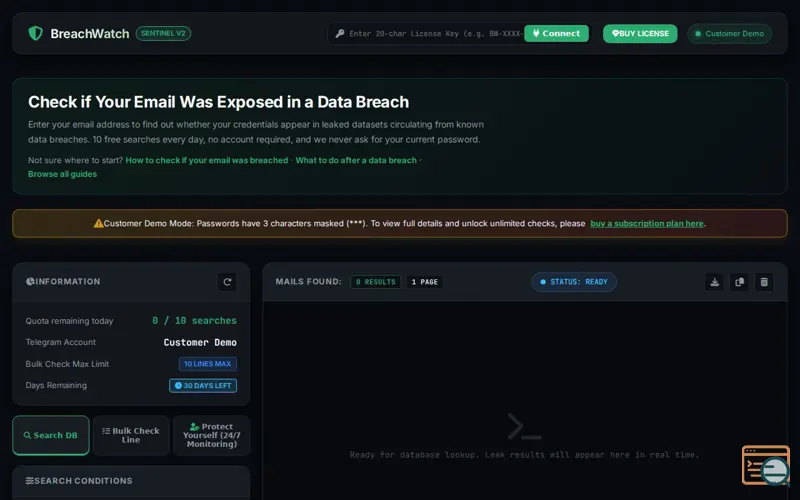
Task: Click the warning triangle icon in demo banner
Action: [98, 223]
